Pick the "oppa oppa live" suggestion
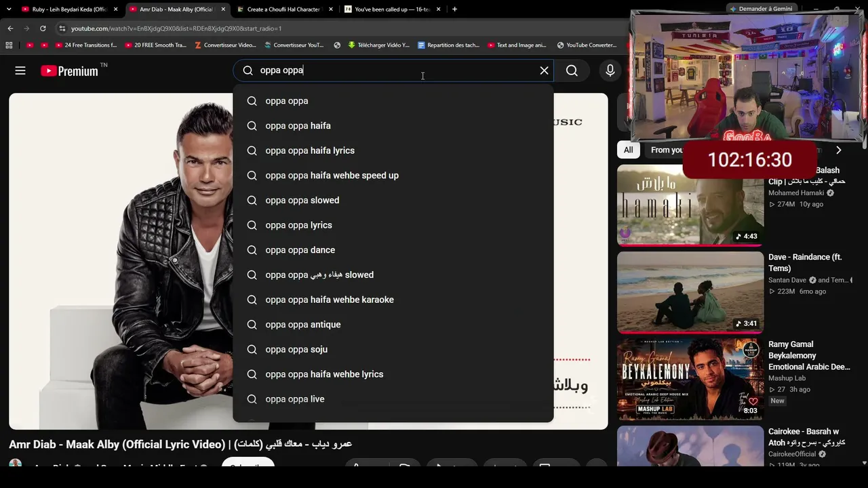 tap(393, 399)
